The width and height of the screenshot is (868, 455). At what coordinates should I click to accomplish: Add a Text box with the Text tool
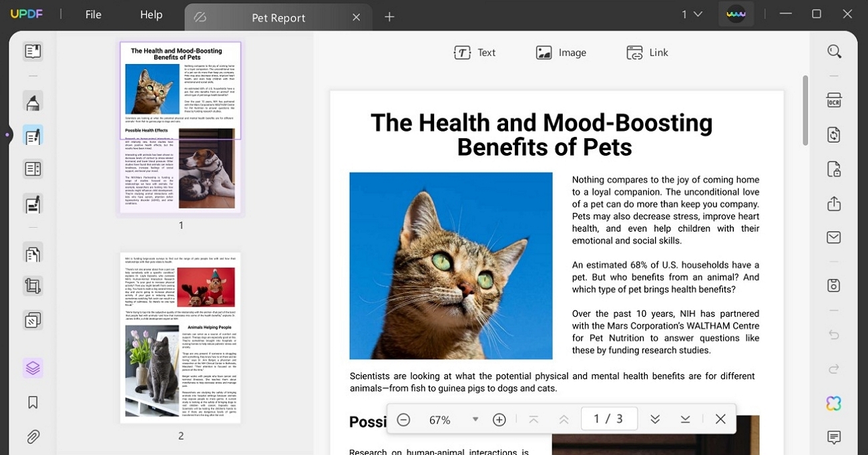(x=475, y=53)
